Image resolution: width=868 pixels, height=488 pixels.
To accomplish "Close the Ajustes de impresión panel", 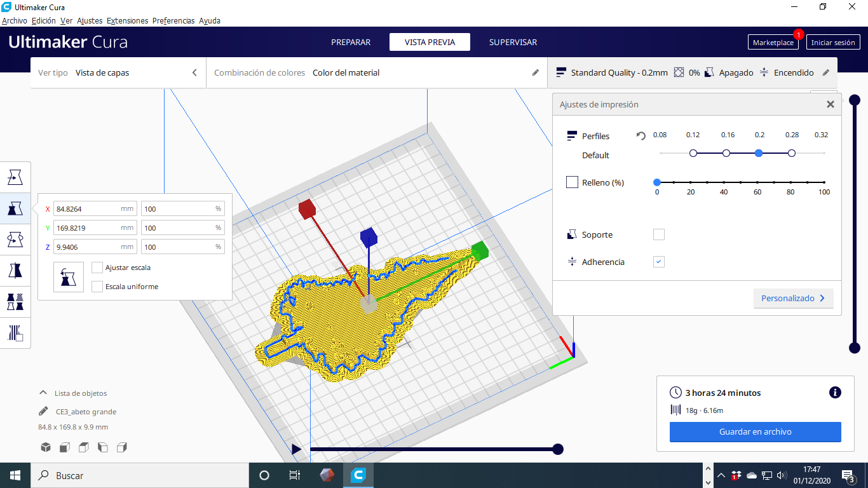I will point(831,104).
